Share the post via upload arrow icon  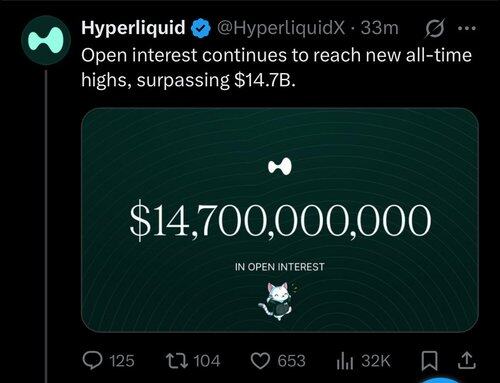466,361
